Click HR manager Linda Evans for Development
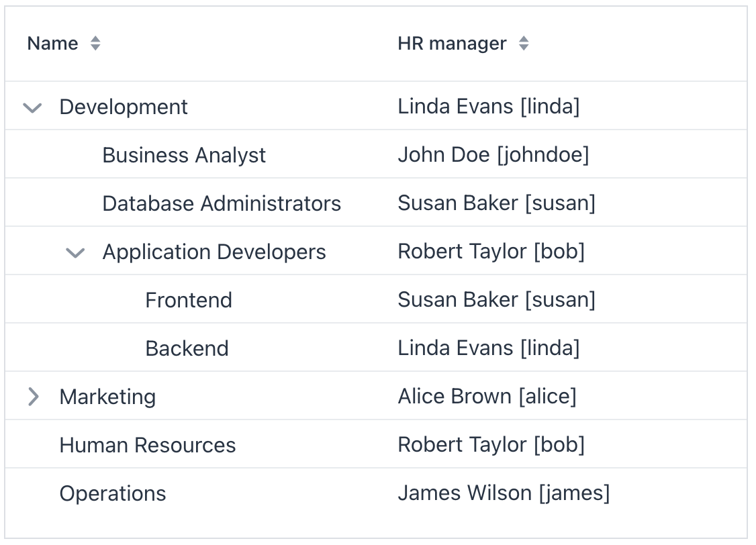Screen dimensions: 756x545 tap(489, 107)
